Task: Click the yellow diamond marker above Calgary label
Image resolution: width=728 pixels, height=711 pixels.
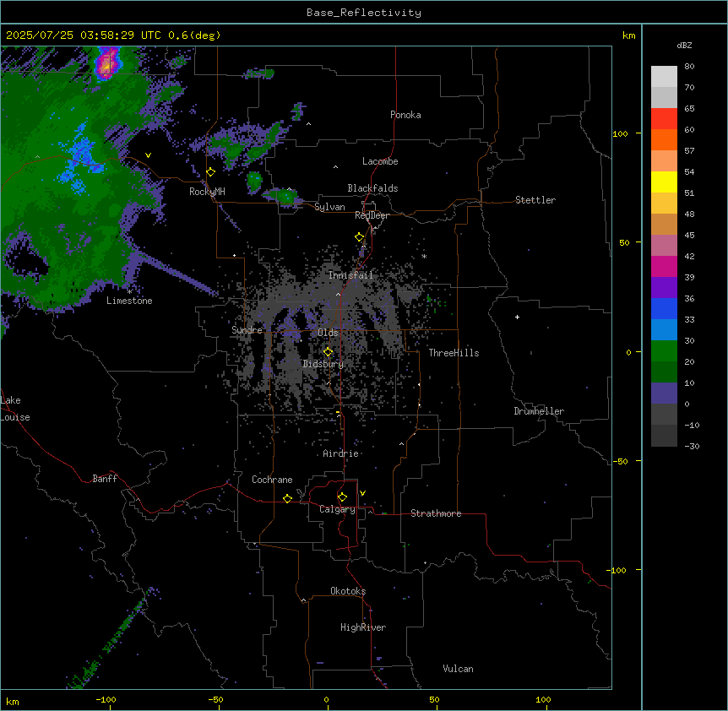Action: pos(342,497)
